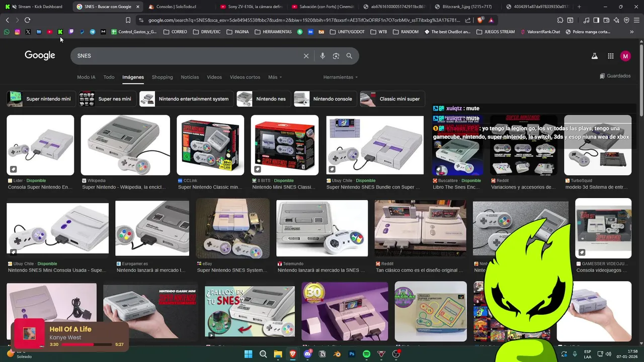Open the CCLink Super Nintendo Classic image

pyautogui.click(x=210, y=145)
